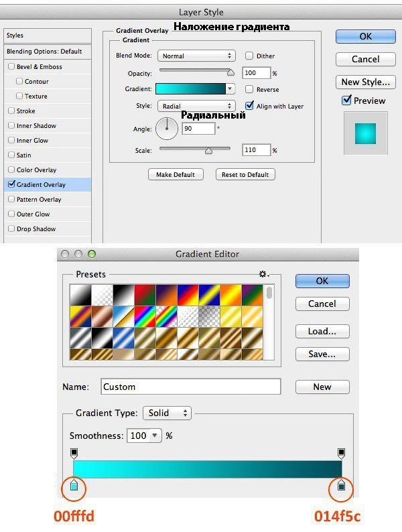
Task: Open the Smoothness value dropdown arrow
Action: [155, 436]
